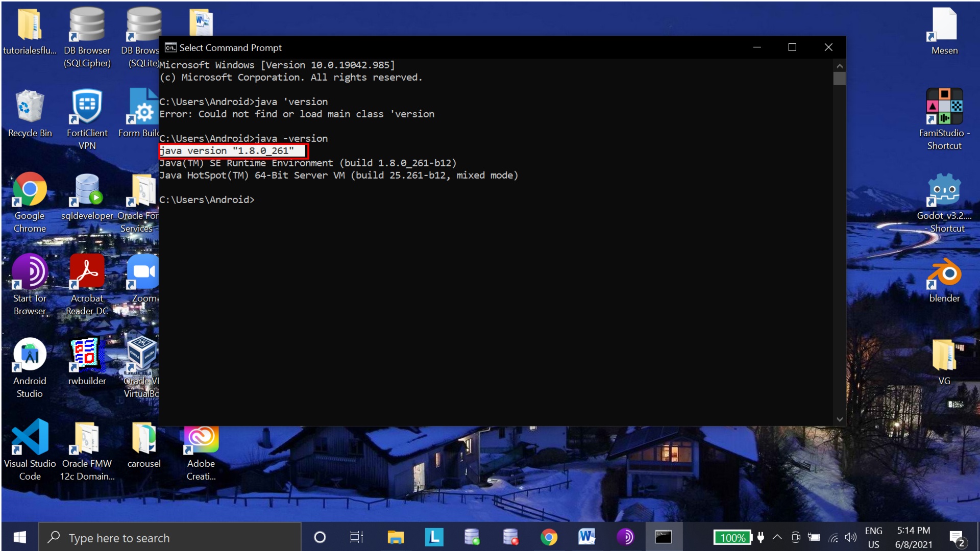Open the volume slider via speaker icon
The image size is (980, 551).
click(850, 537)
